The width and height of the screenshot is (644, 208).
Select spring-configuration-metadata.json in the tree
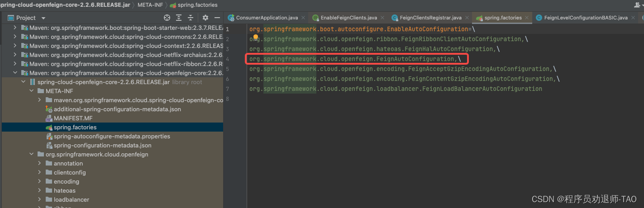pos(103,146)
